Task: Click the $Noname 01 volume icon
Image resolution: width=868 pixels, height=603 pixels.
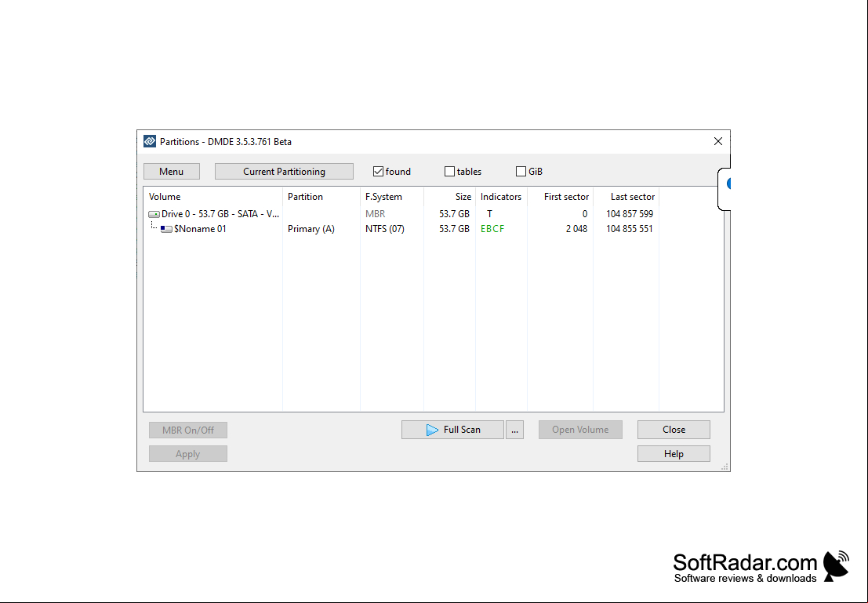Action: [x=166, y=229]
